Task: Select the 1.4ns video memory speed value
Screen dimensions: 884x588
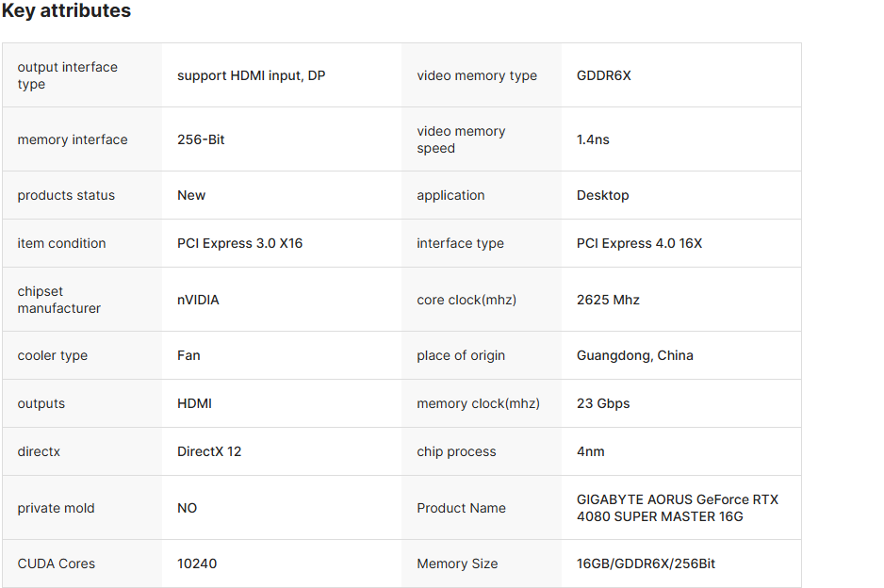Action: click(593, 139)
